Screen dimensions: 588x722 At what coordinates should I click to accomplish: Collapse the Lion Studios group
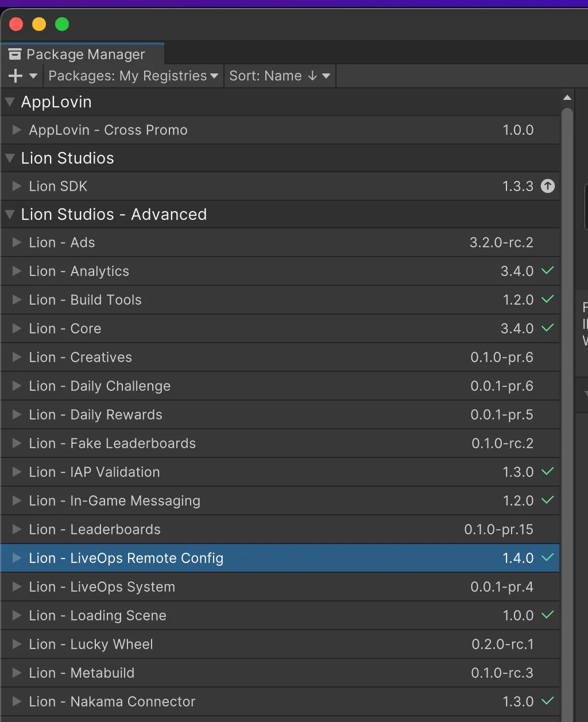(x=10, y=158)
